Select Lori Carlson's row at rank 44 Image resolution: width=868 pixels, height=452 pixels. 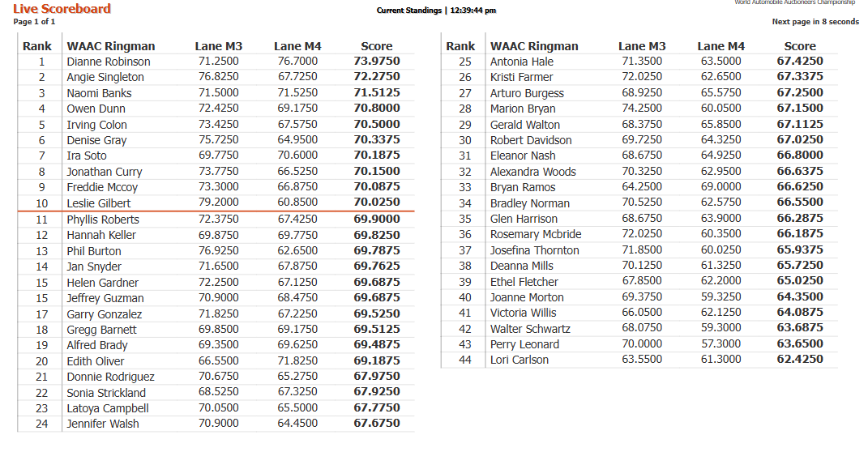click(x=639, y=360)
